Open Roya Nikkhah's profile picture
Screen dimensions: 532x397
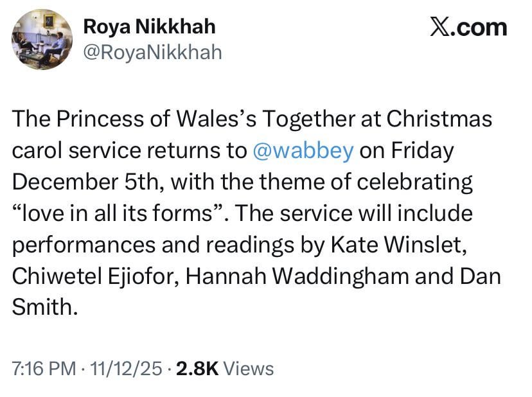(x=42, y=39)
